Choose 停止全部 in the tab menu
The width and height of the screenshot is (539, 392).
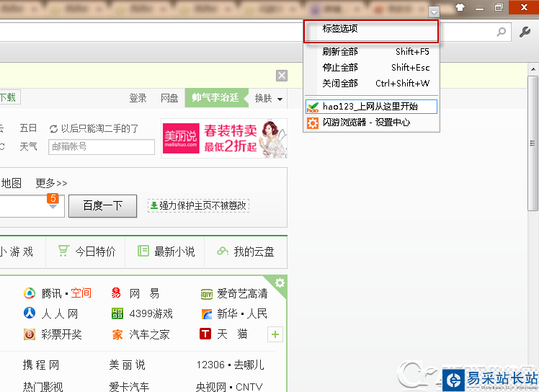[x=371, y=68]
